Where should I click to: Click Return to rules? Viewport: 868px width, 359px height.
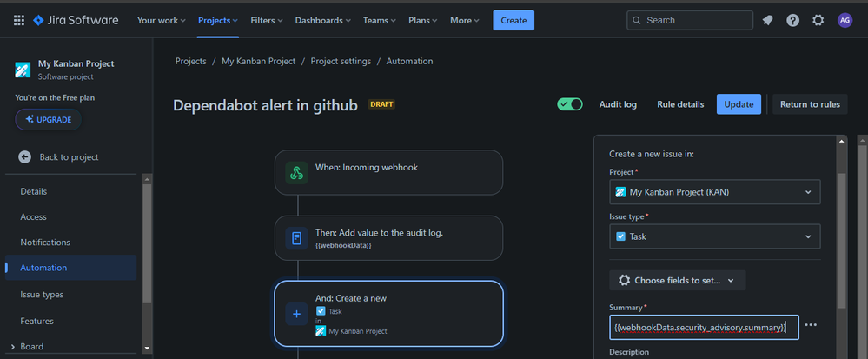(810, 104)
